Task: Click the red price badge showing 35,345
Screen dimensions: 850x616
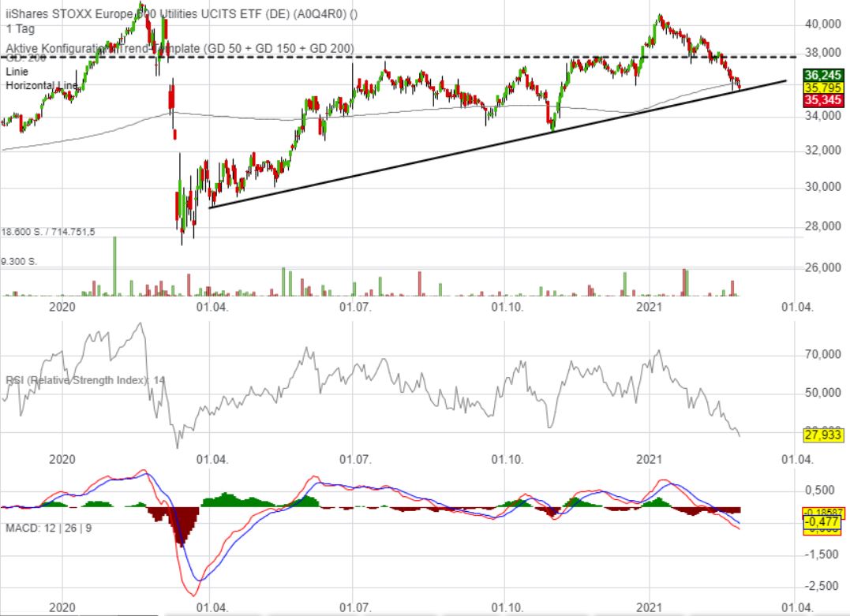Action: point(824,102)
